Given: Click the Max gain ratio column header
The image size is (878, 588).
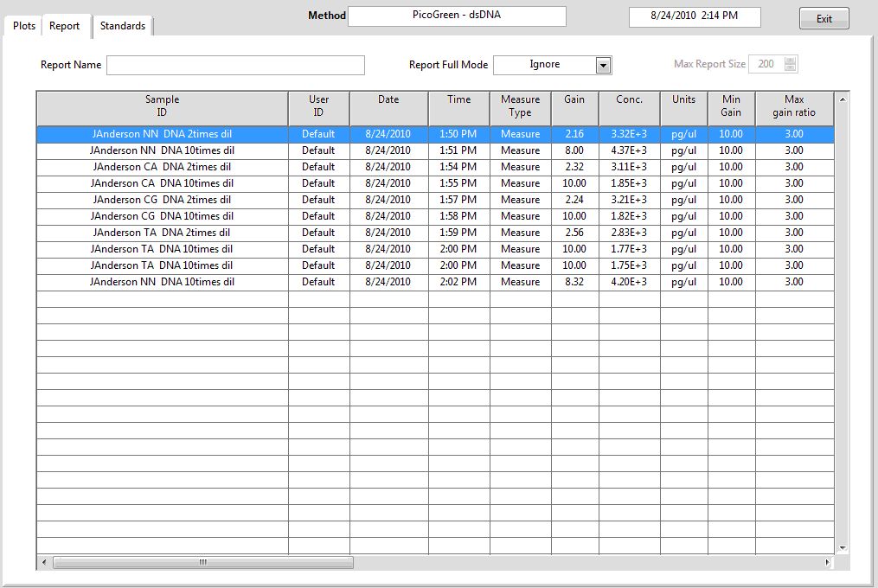Looking at the screenshot, I should pyautogui.click(x=794, y=109).
